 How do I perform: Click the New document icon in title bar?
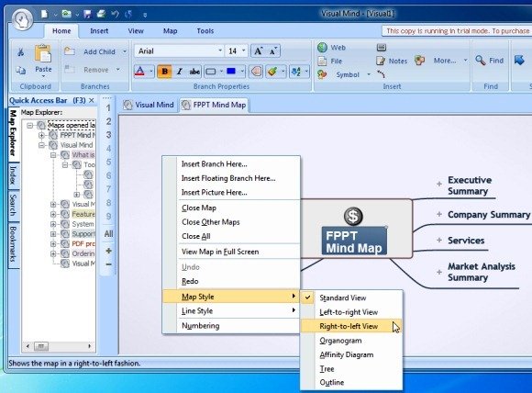tap(44, 14)
